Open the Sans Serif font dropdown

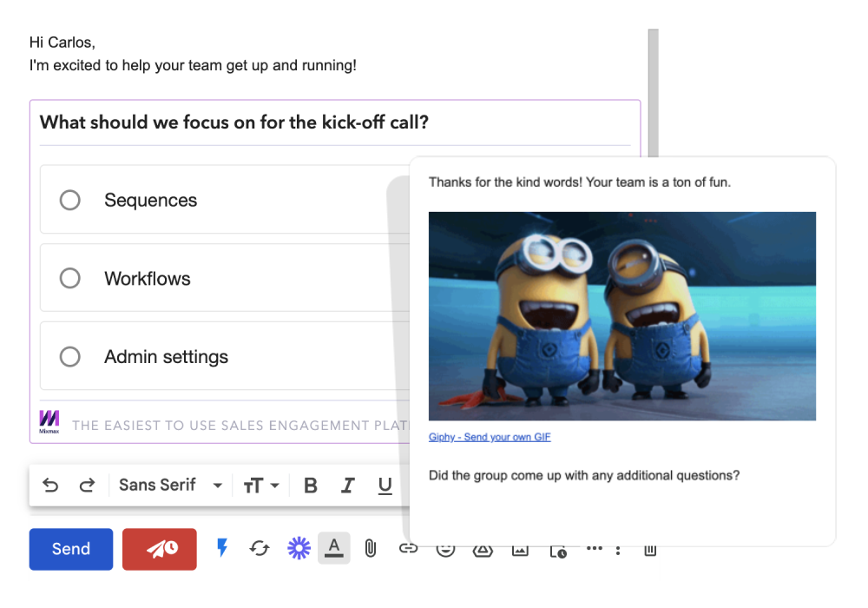click(x=170, y=485)
